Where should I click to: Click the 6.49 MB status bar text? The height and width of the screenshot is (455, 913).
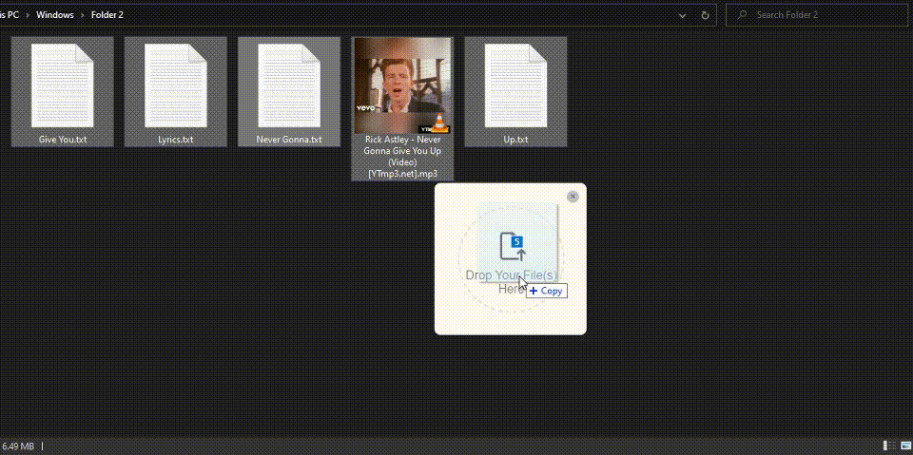[x=18, y=446]
